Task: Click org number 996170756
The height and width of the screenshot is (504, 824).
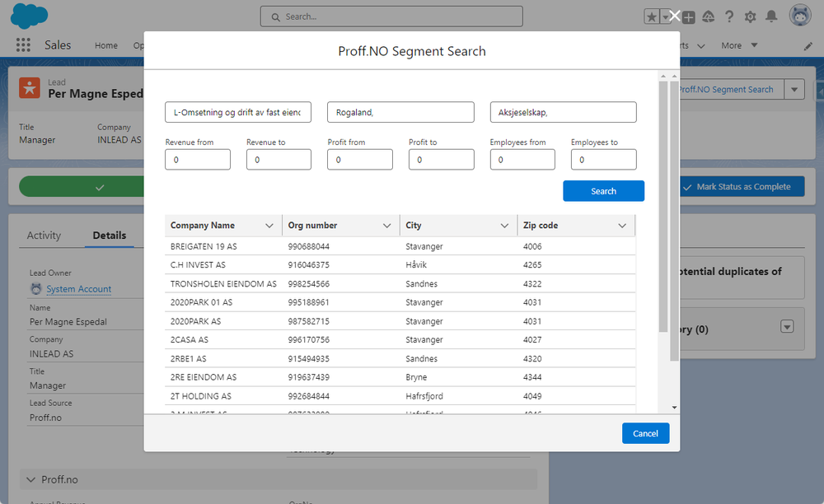Action: click(x=308, y=340)
